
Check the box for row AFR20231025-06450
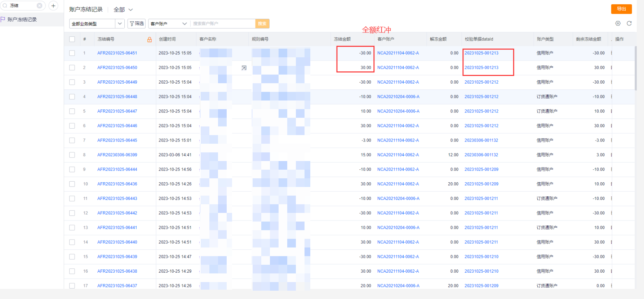tap(72, 68)
